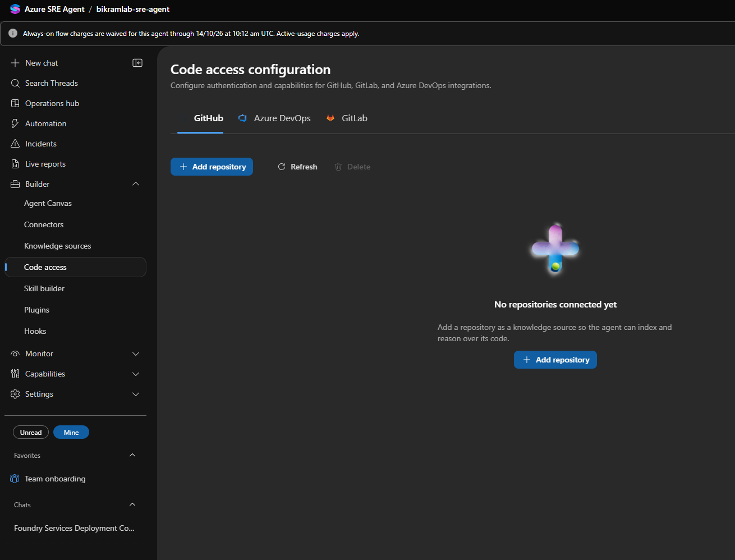Switch to the GitLab tab
The image size is (735, 560).
(x=347, y=118)
